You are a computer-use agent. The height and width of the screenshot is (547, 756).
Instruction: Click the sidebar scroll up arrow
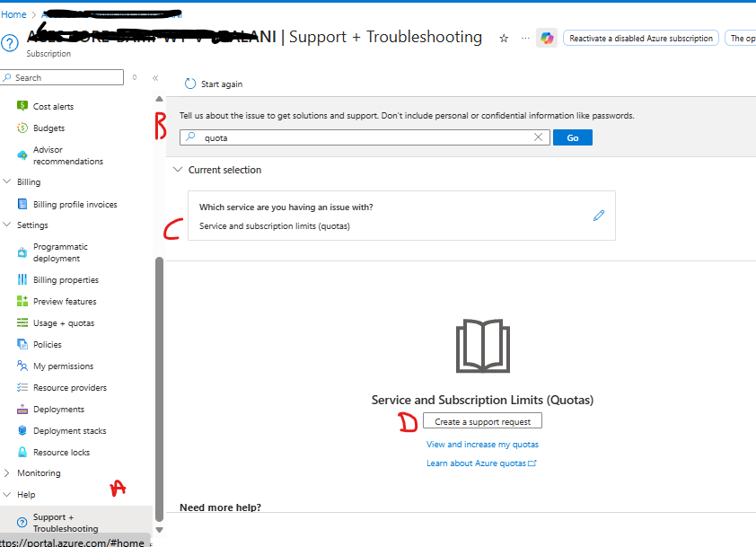pyautogui.click(x=159, y=99)
